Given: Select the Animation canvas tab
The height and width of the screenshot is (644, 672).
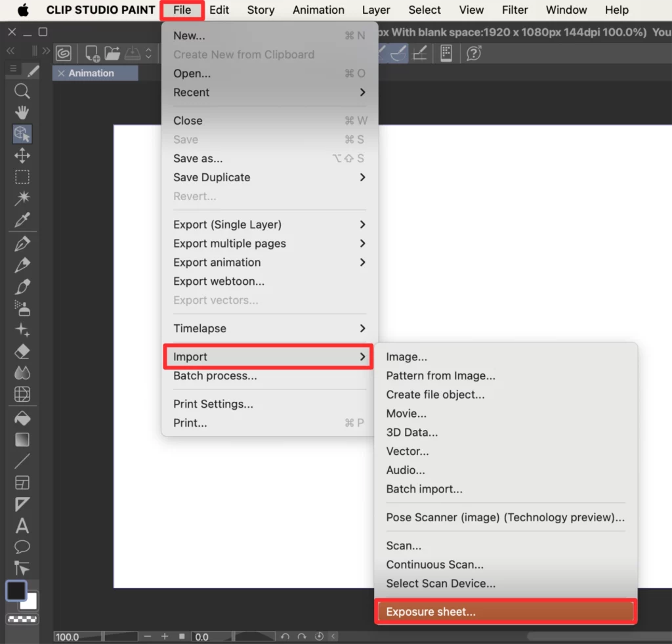Looking at the screenshot, I should click(x=95, y=73).
